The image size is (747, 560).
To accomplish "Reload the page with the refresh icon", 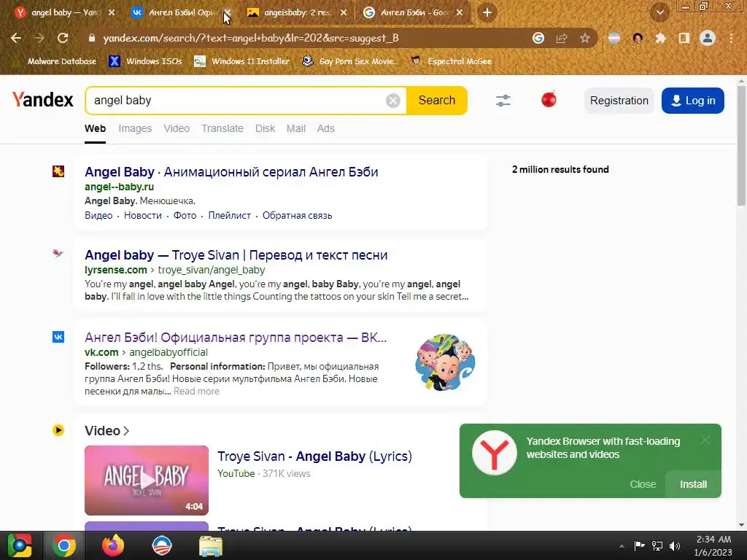I will (63, 38).
